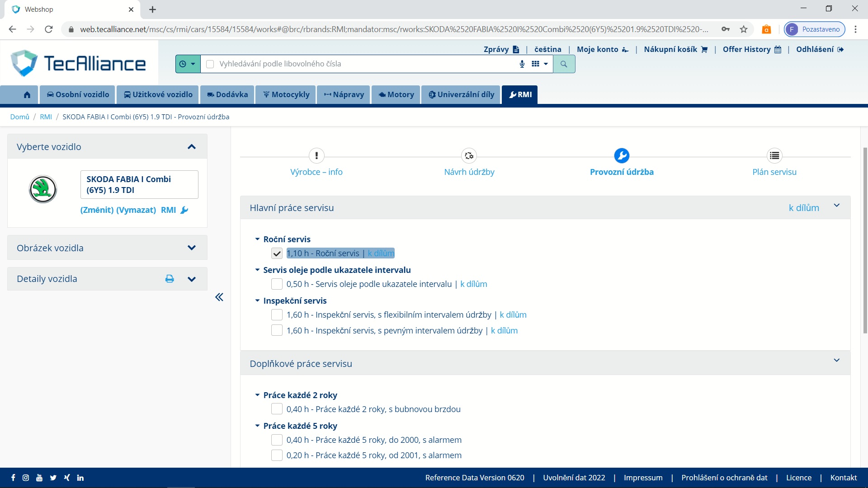This screenshot has width=868, height=488.
Task: Switch to Nápravy tab
Action: pos(344,94)
